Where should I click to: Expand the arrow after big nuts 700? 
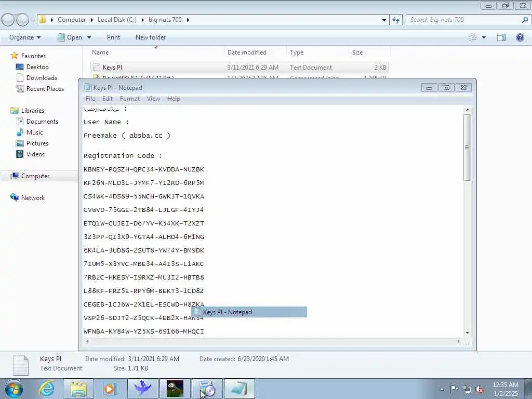tap(188, 20)
